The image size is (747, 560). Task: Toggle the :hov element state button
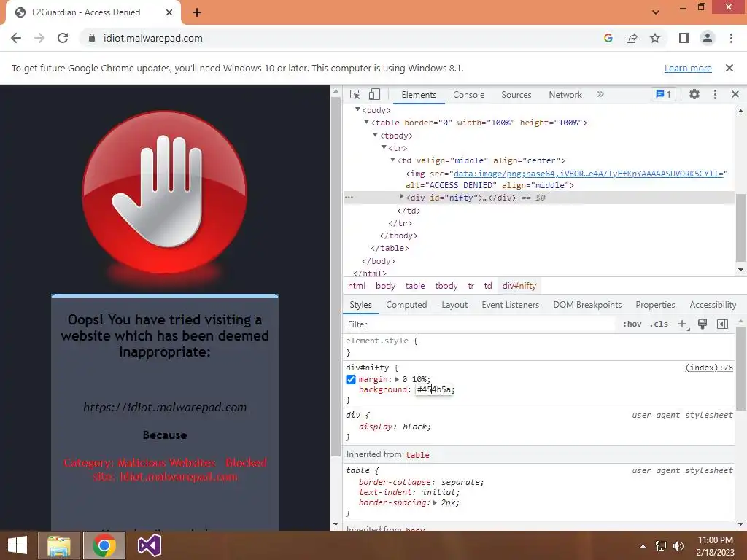point(632,324)
